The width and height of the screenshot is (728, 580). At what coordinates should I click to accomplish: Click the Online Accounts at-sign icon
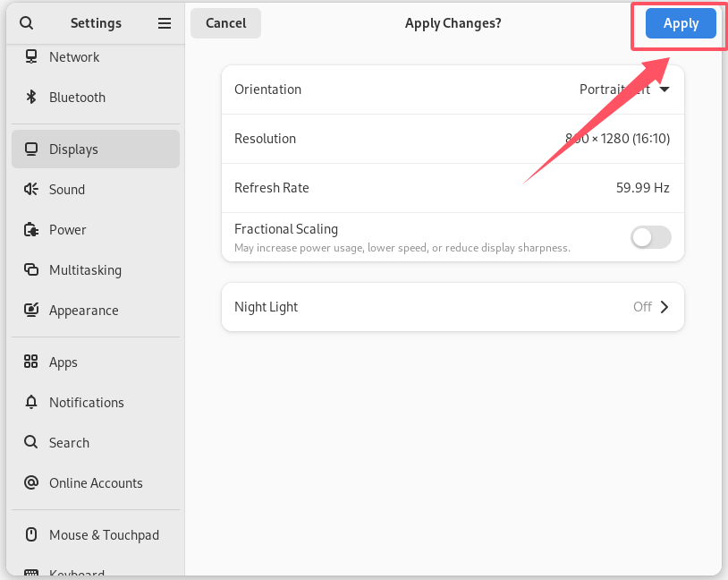[x=31, y=482]
